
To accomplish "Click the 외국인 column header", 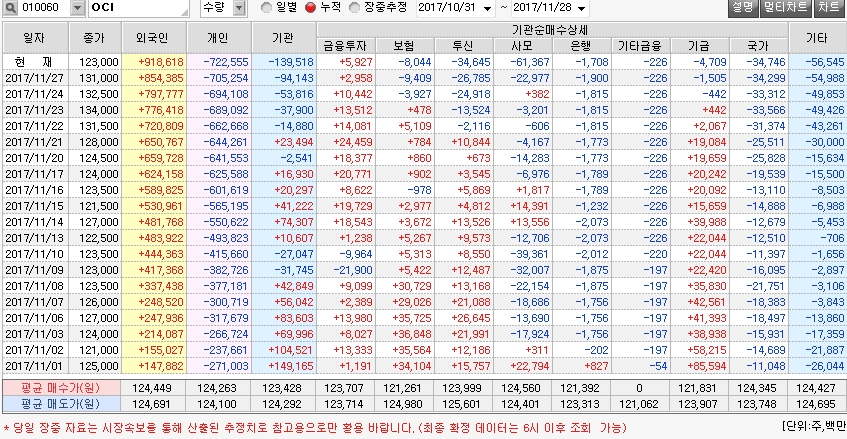I will 154,38.
